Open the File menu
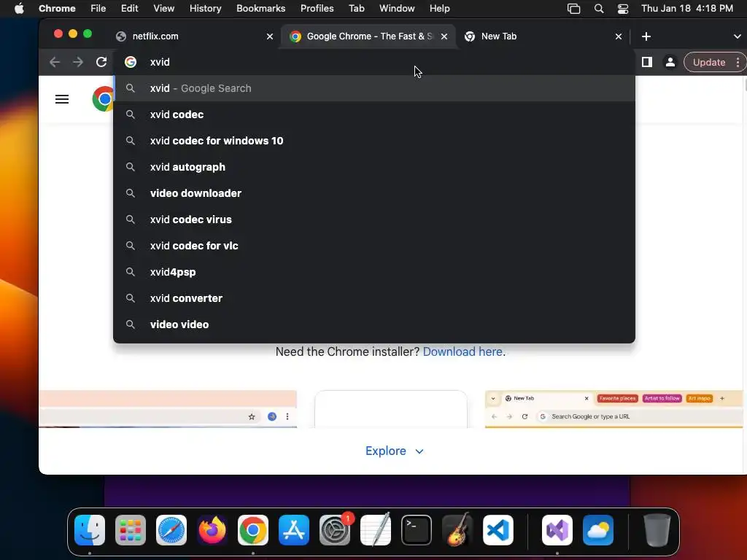 98,9
